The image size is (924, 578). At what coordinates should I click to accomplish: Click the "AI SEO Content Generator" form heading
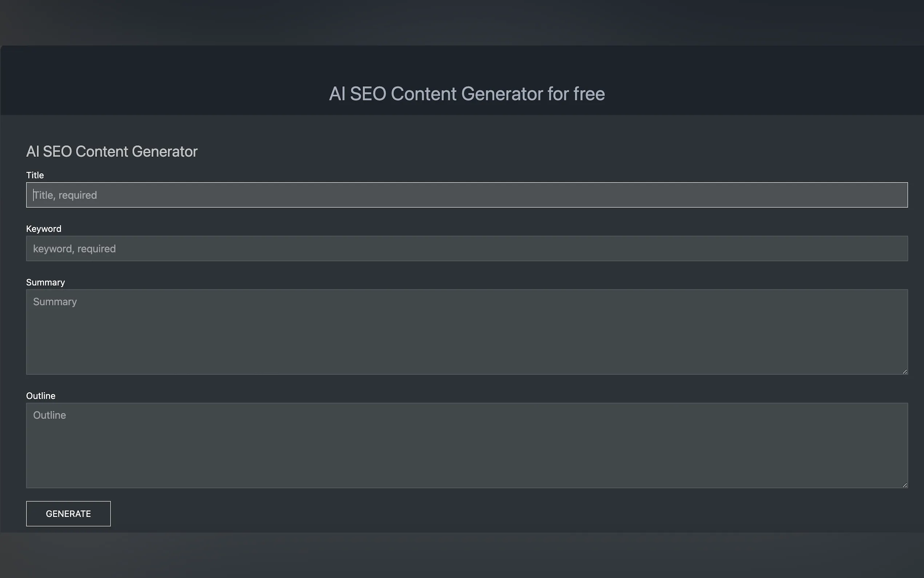(112, 151)
